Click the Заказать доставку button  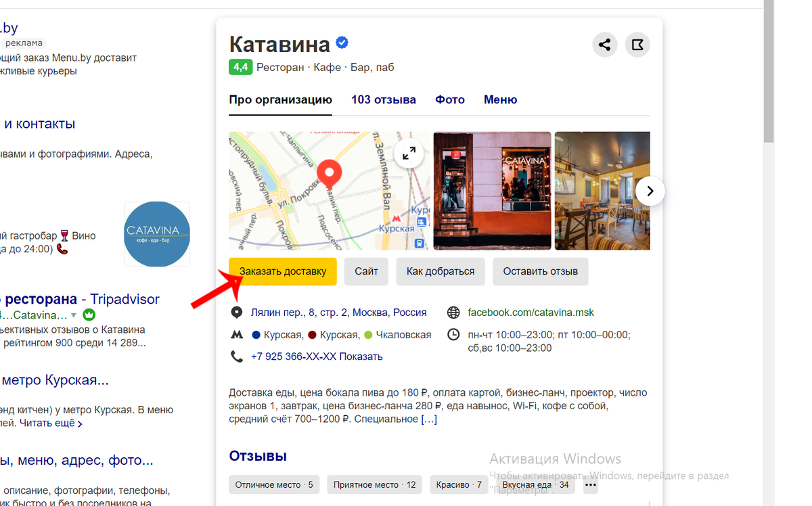tap(283, 271)
